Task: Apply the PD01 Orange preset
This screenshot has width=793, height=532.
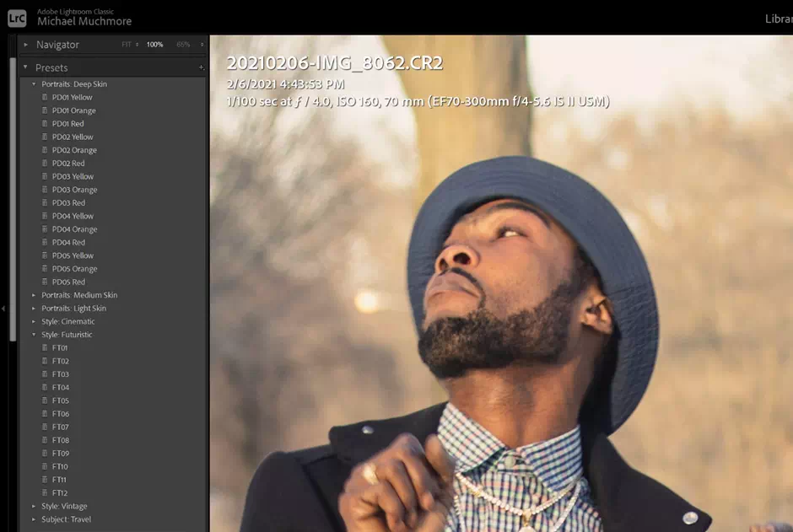Action: [x=74, y=110]
